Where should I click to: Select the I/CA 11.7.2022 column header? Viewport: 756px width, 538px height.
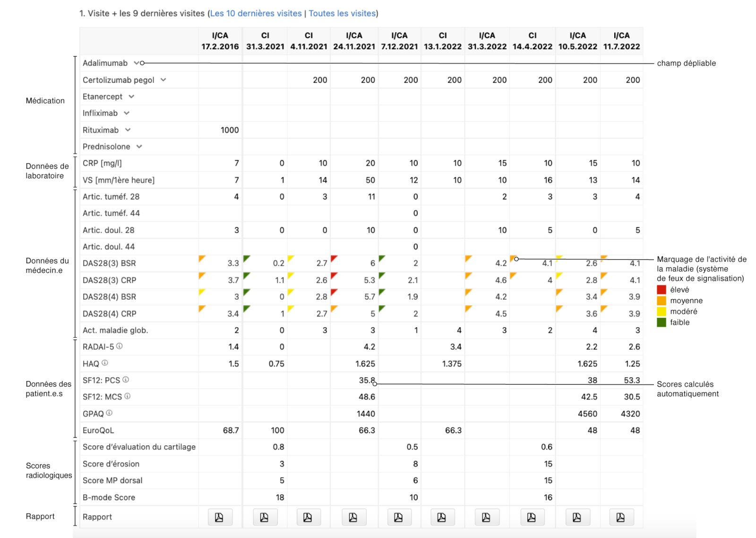pos(622,41)
